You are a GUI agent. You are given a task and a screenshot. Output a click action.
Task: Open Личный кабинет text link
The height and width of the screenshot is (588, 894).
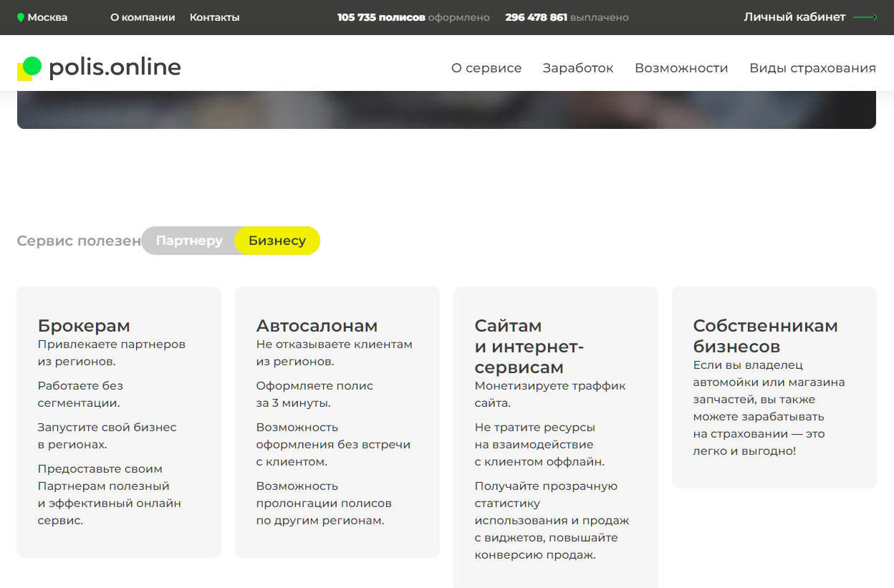click(794, 17)
